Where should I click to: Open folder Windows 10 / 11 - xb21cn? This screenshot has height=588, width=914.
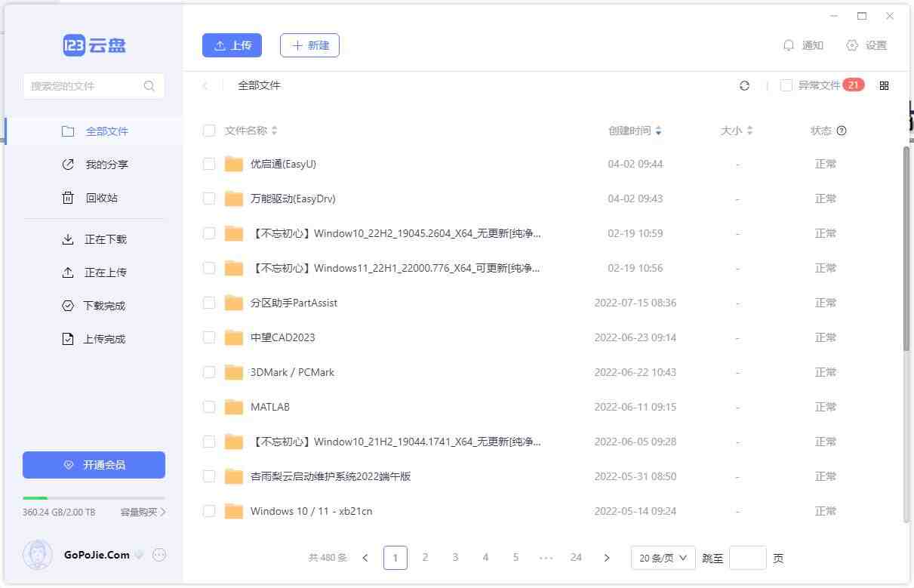coord(311,511)
